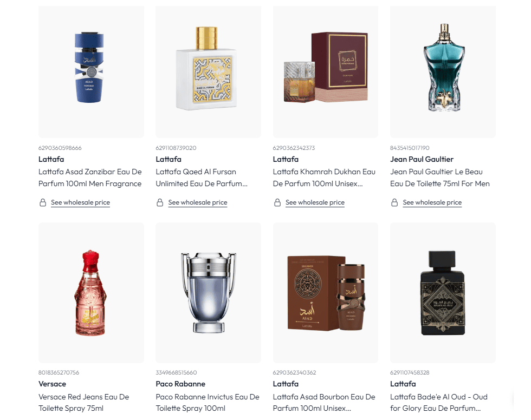Image resolution: width=531 pixels, height=420 pixels.
Task: Open the white Qaed Al Fursan bottle image
Action: [208, 71]
